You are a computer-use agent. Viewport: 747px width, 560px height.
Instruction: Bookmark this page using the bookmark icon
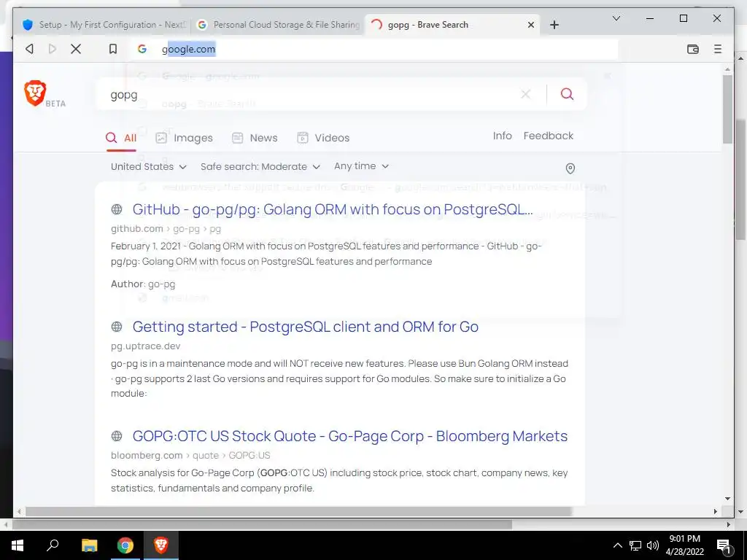point(113,49)
